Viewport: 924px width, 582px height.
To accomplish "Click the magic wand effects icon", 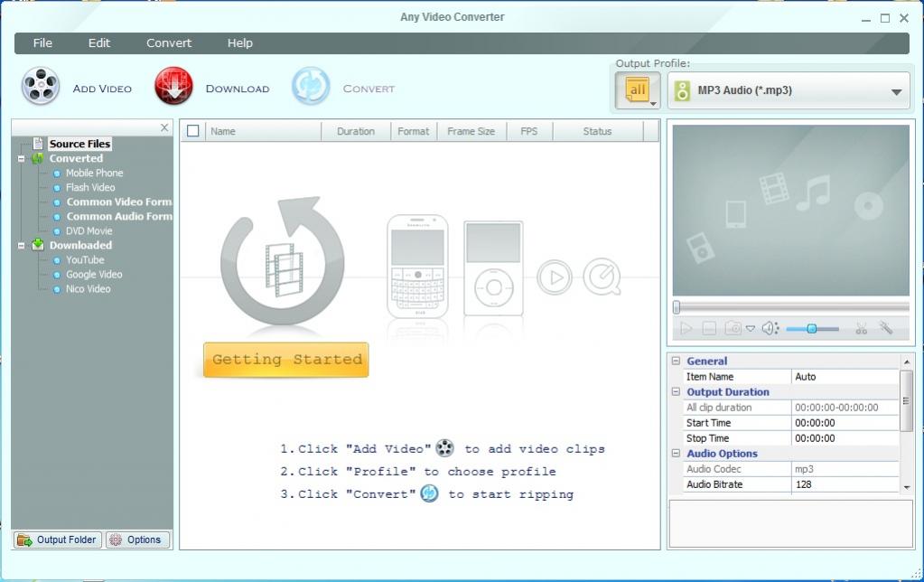I will point(886,328).
